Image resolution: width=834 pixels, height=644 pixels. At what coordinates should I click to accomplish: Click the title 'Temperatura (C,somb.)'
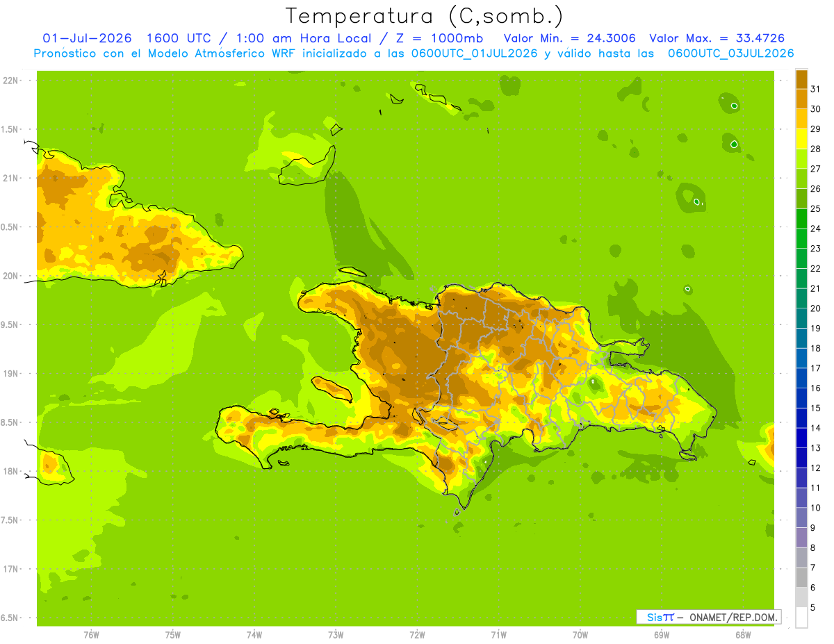424,16
